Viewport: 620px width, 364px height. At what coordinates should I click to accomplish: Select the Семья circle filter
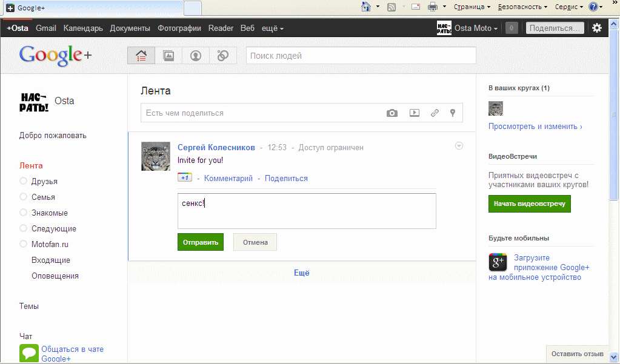(23, 197)
